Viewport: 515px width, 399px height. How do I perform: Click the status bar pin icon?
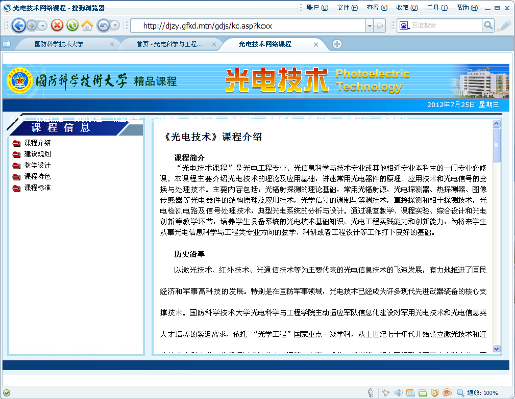[385, 393]
